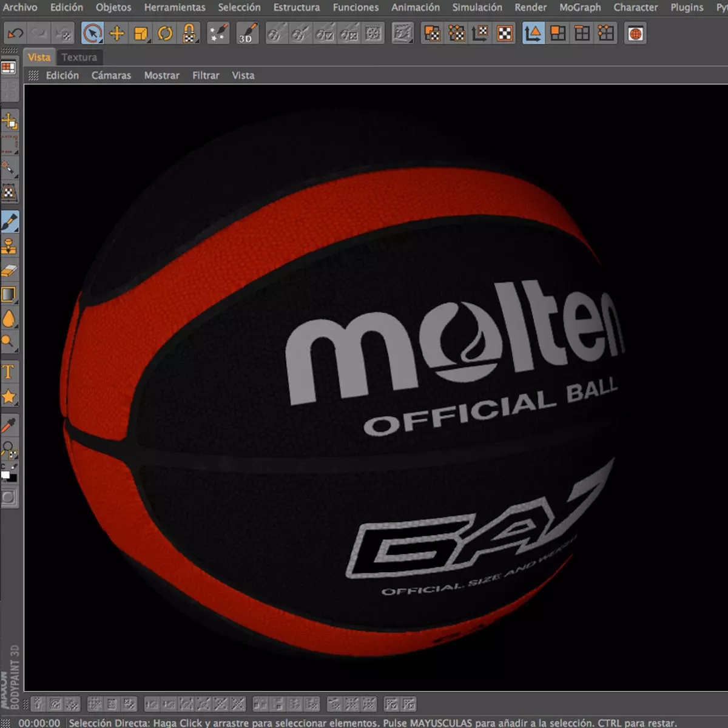728x728 pixels.
Task: Select the Move tool cross icon
Action: point(116,33)
